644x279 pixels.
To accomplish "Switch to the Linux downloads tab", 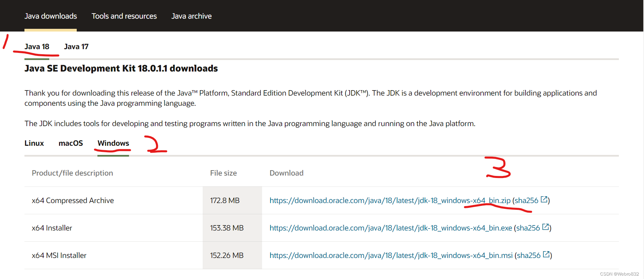I will tap(34, 143).
